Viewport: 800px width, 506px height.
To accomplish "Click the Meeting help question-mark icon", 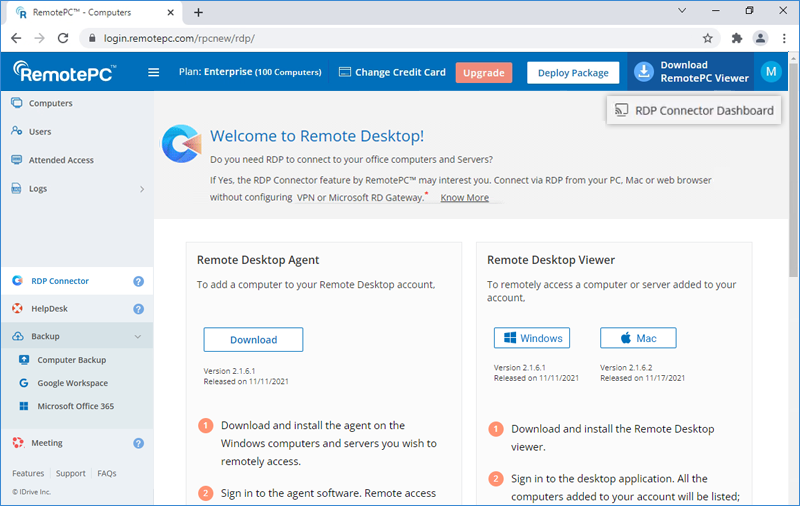I will coord(138,443).
